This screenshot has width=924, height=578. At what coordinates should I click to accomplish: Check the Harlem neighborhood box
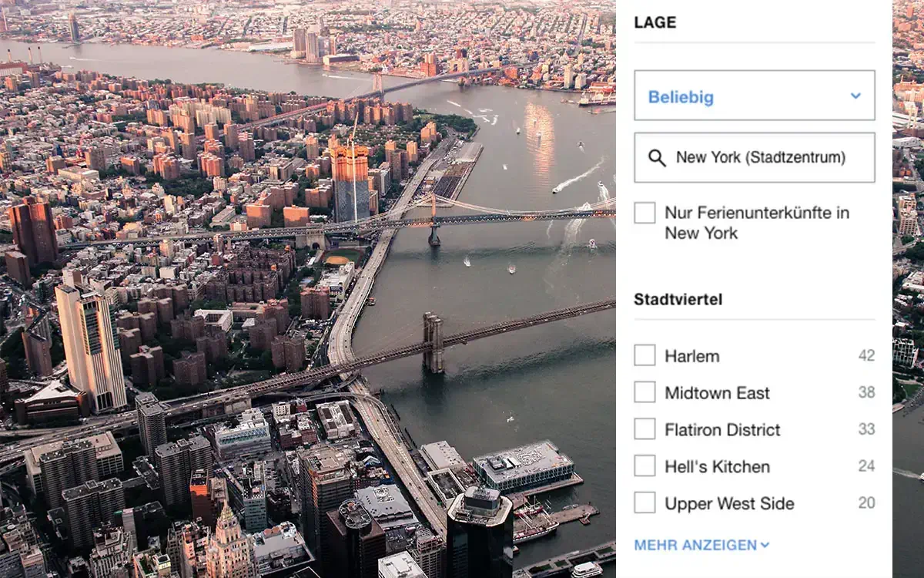[x=644, y=355]
